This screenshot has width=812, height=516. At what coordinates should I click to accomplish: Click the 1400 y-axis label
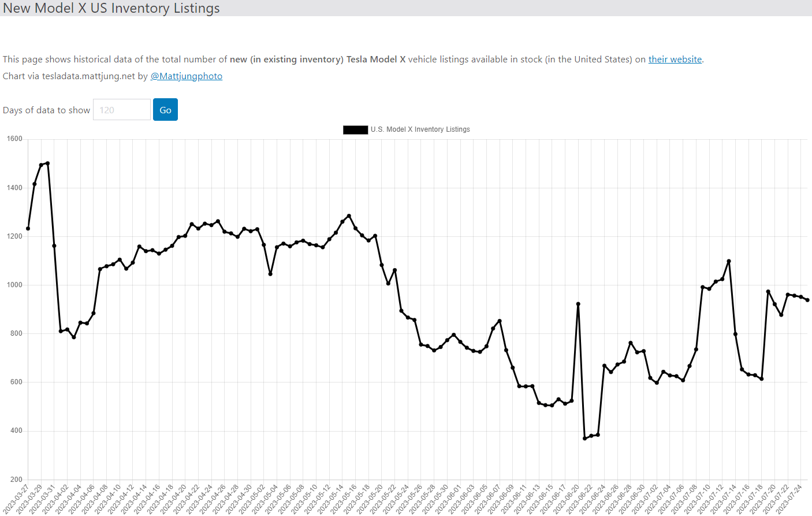(15, 188)
